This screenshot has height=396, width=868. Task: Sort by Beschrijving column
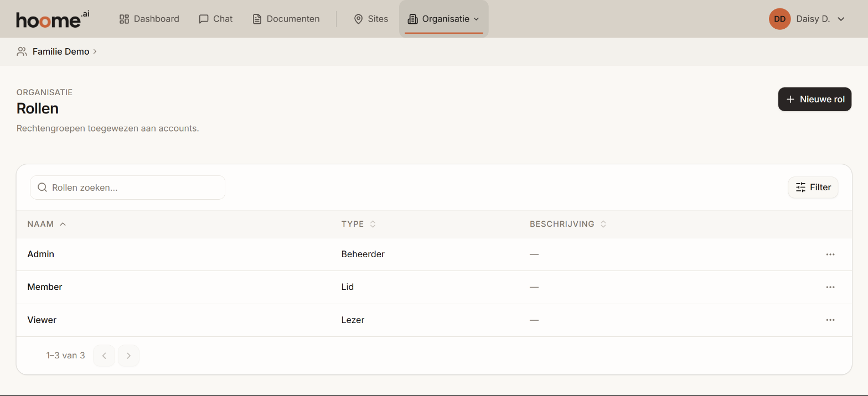pyautogui.click(x=568, y=224)
